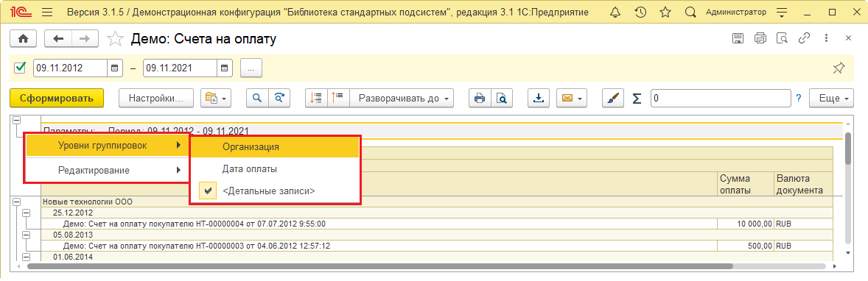Find next occurrence icon

tap(279, 98)
